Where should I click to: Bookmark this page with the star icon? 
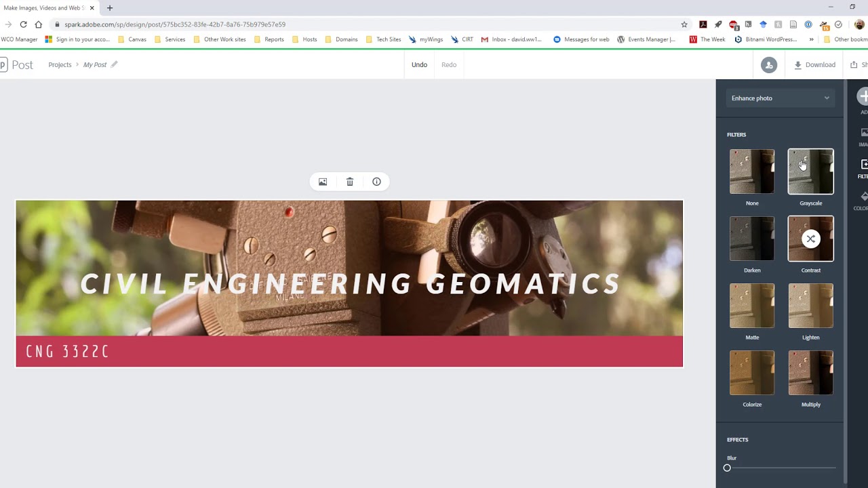coord(684,24)
